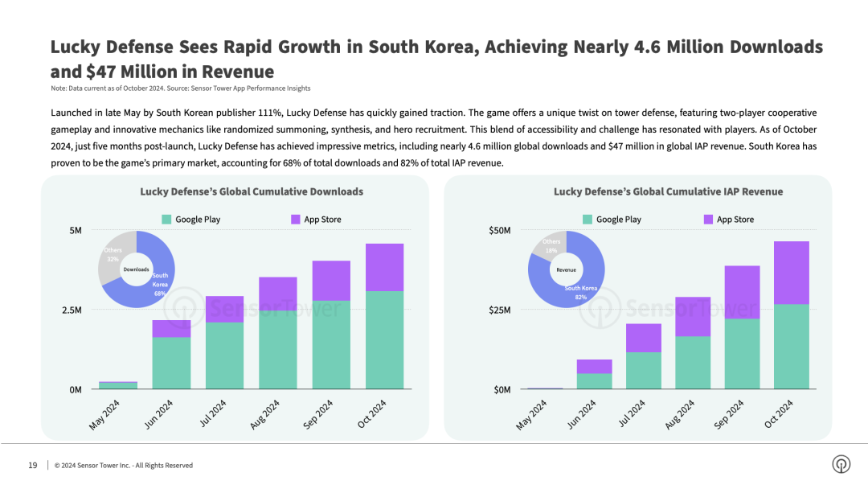Click the $25M axis label on Revenue chart
This screenshot has height=489, width=868.
click(x=499, y=310)
